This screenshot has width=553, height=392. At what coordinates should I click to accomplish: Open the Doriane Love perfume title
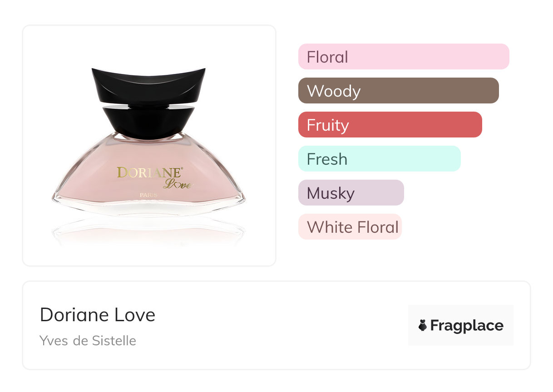[98, 315]
